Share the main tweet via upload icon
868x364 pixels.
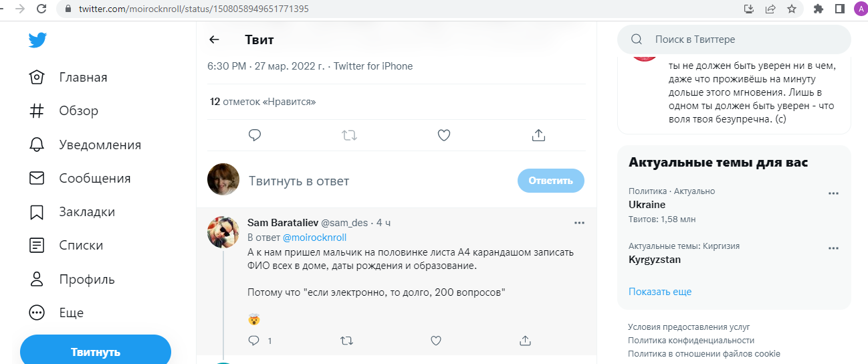point(538,135)
